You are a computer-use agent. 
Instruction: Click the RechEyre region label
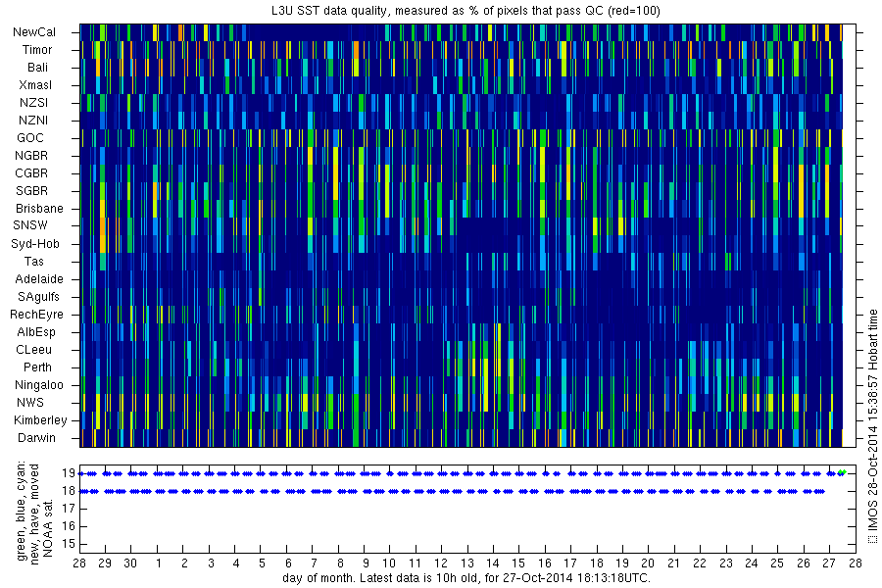click(x=36, y=314)
